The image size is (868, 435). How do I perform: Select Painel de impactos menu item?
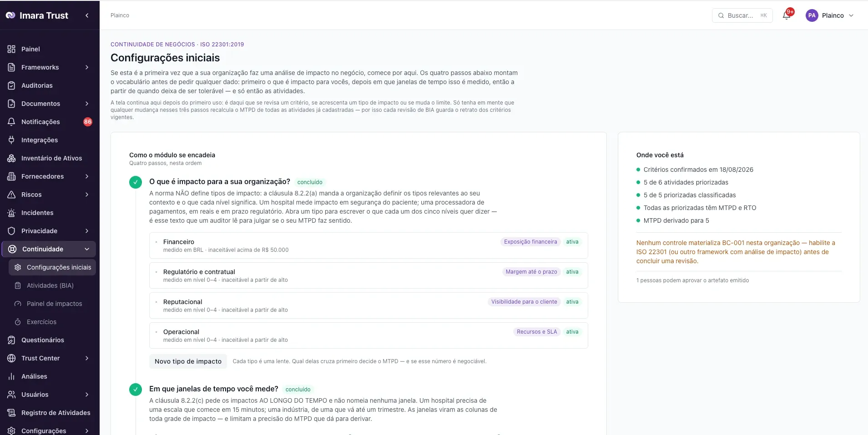coord(52,304)
